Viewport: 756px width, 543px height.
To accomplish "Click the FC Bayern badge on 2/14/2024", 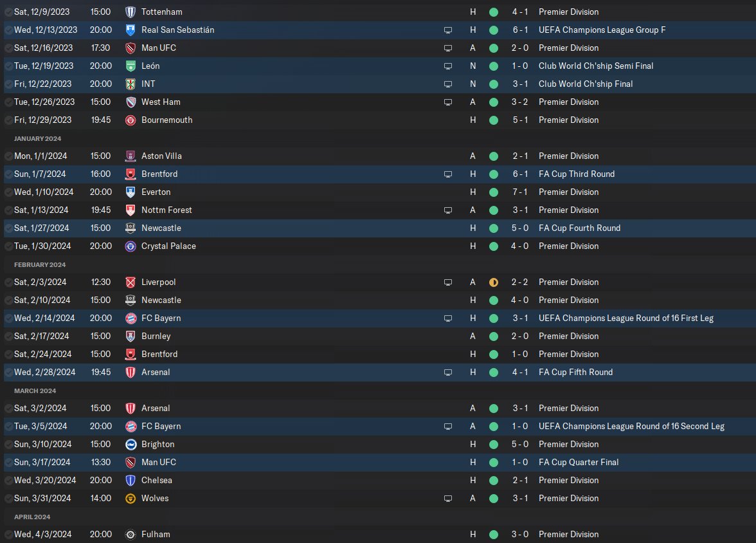I will pyautogui.click(x=130, y=318).
